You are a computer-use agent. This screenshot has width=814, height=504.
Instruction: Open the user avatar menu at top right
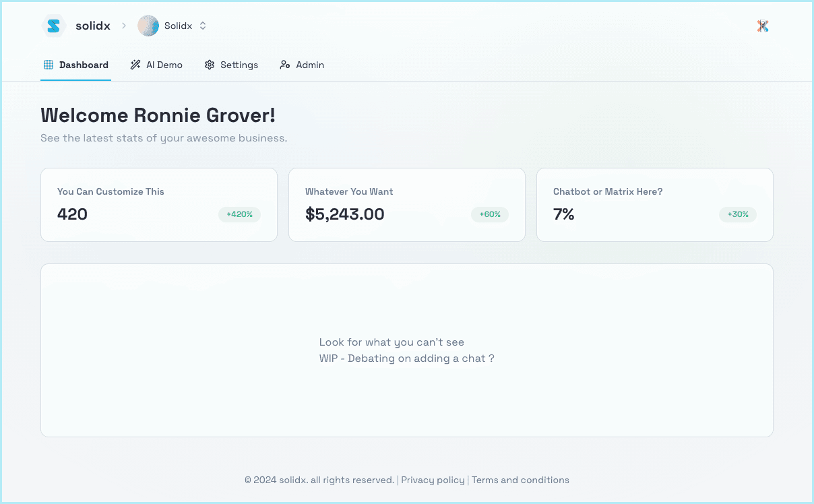coord(762,26)
